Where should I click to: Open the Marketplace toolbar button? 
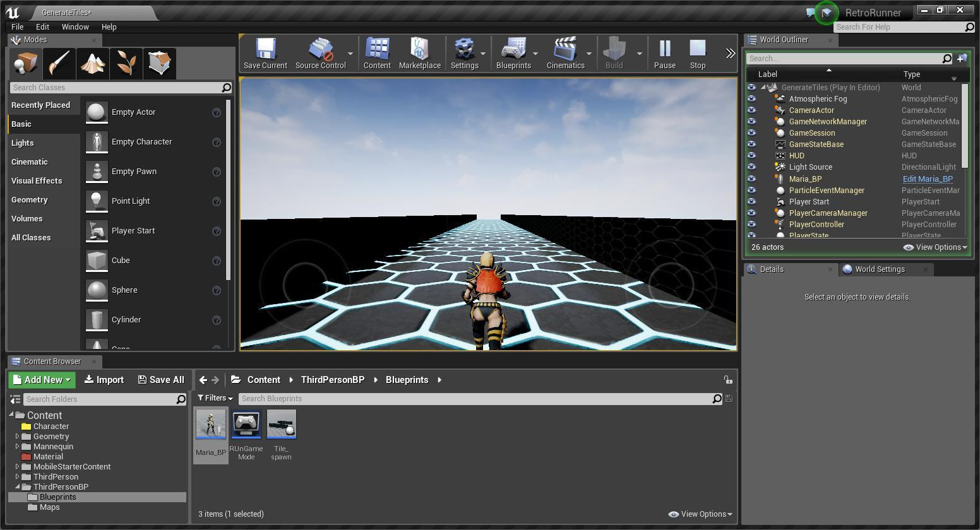click(x=420, y=53)
